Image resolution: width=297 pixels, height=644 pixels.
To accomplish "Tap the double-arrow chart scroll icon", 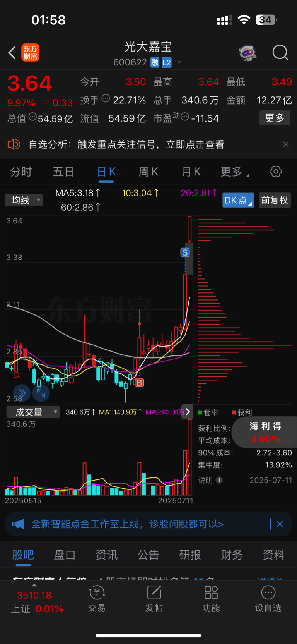I will [22, 393].
